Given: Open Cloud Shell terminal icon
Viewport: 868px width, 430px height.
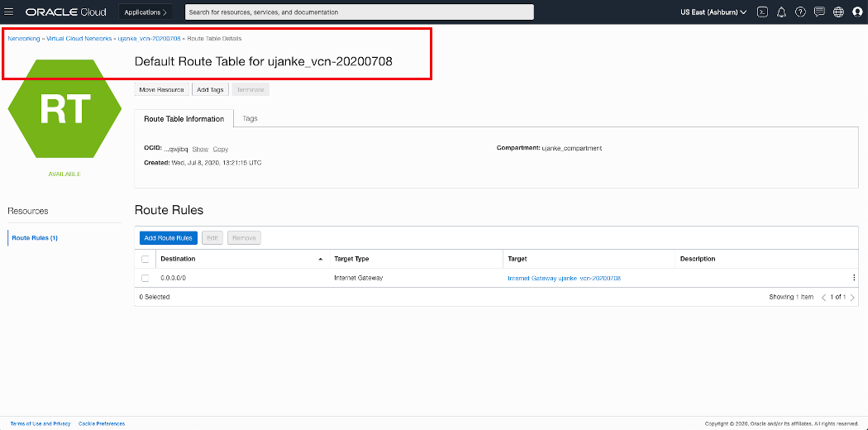Looking at the screenshot, I should [x=762, y=12].
